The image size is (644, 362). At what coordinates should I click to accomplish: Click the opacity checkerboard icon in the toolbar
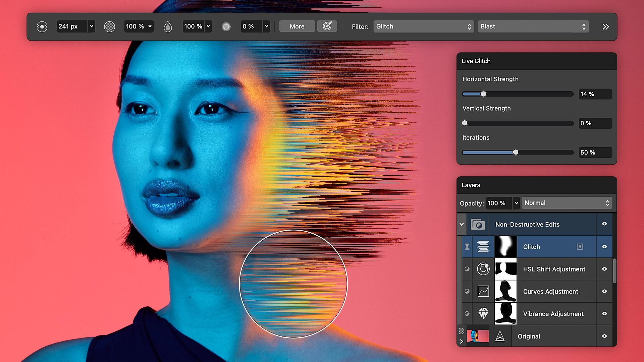[109, 26]
